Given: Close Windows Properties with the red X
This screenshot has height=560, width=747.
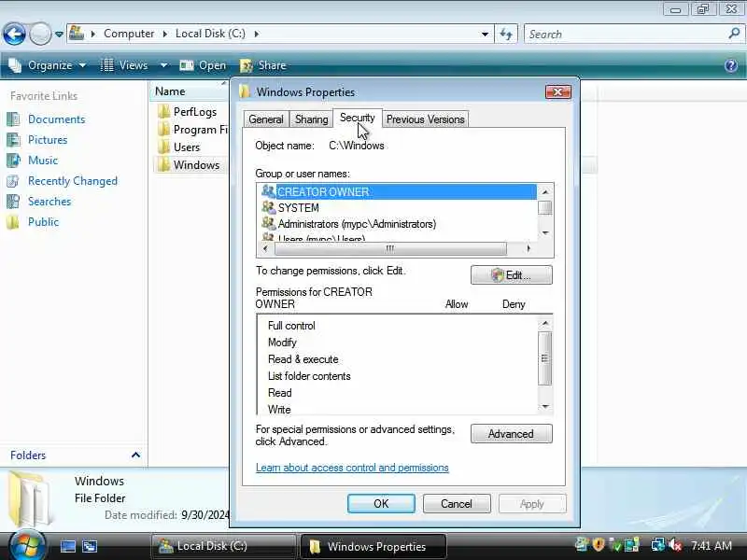Looking at the screenshot, I should (x=557, y=91).
